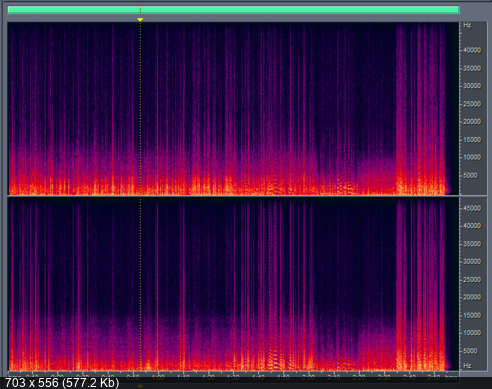The height and width of the screenshot is (389, 492).
Task: Click the divider between upper and lower channels
Action: 233,196
